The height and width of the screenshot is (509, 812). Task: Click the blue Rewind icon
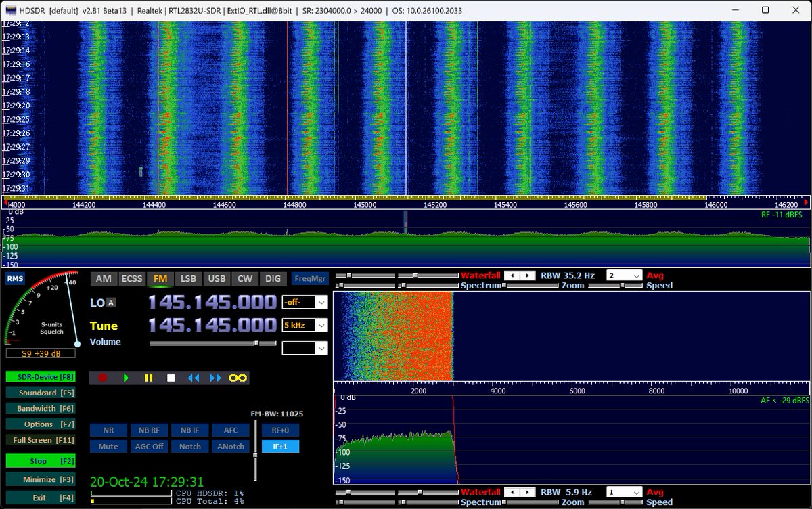point(193,378)
